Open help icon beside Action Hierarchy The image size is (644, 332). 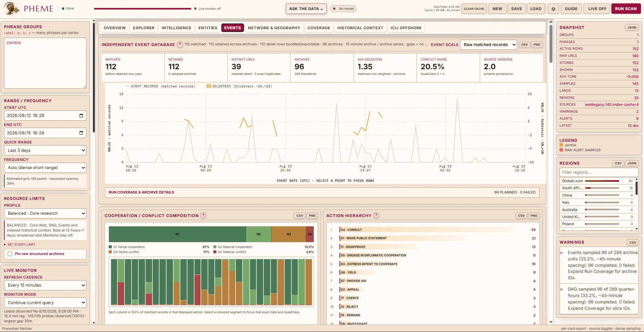[376, 215]
